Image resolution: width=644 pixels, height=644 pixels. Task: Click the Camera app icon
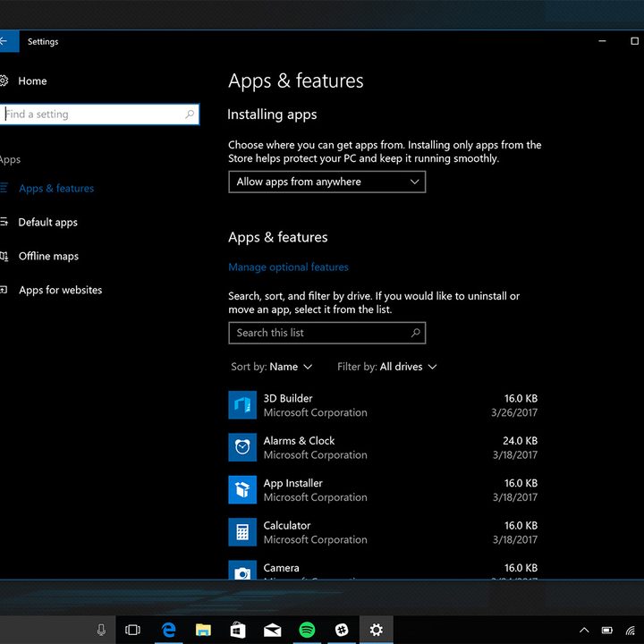click(242, 570)
